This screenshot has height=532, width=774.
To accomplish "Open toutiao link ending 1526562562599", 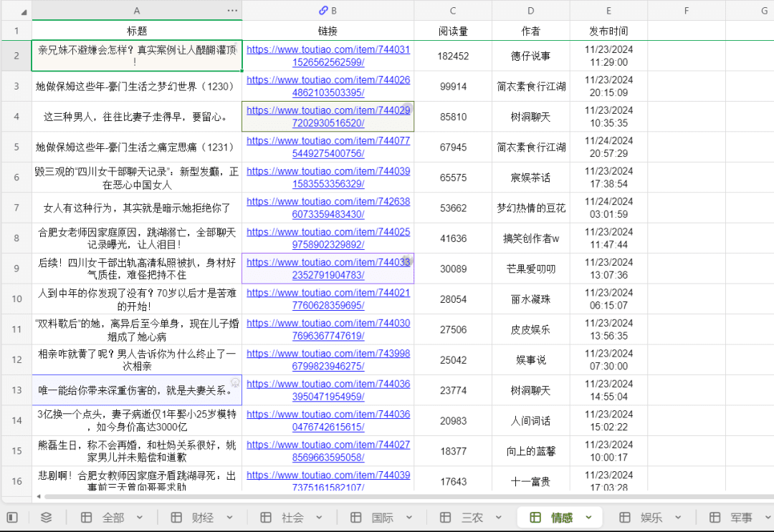I will tap(328, 56).
